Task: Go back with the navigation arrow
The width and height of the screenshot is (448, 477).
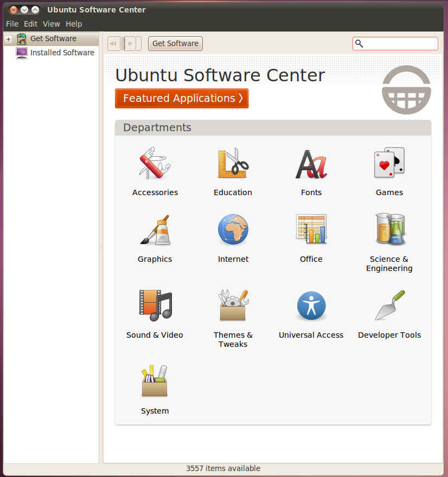Action: point(114,43)
